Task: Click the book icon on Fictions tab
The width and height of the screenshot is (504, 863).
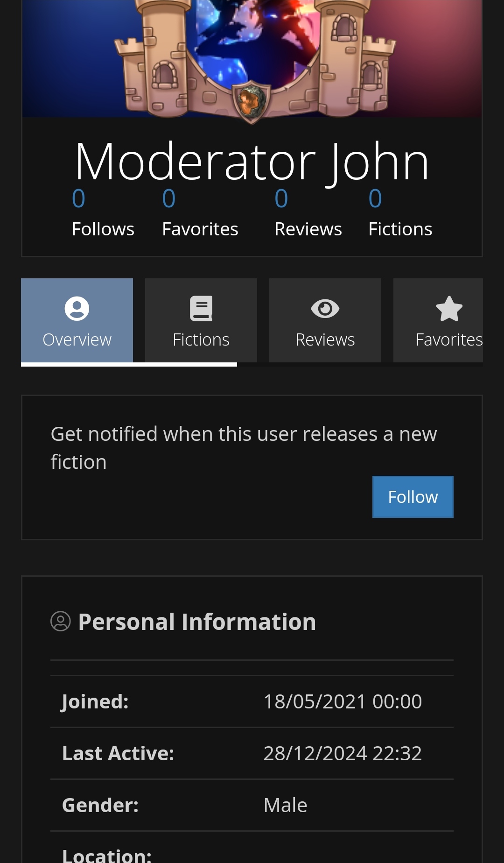Action: pyautogui.click(x=201, y=309)
